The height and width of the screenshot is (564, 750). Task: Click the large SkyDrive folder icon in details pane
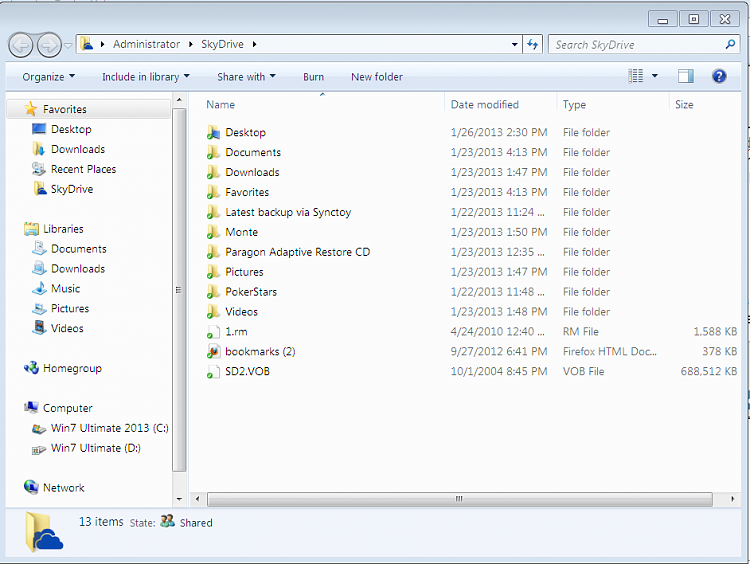[44, 531]
